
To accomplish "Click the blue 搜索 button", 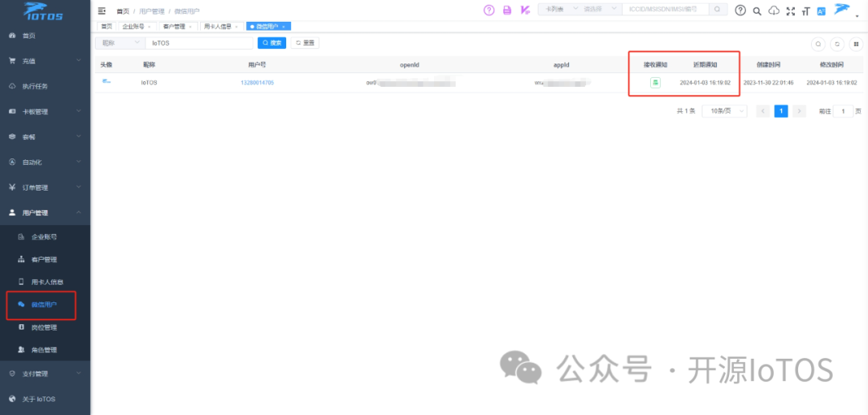I will click(x=272, y=43).
